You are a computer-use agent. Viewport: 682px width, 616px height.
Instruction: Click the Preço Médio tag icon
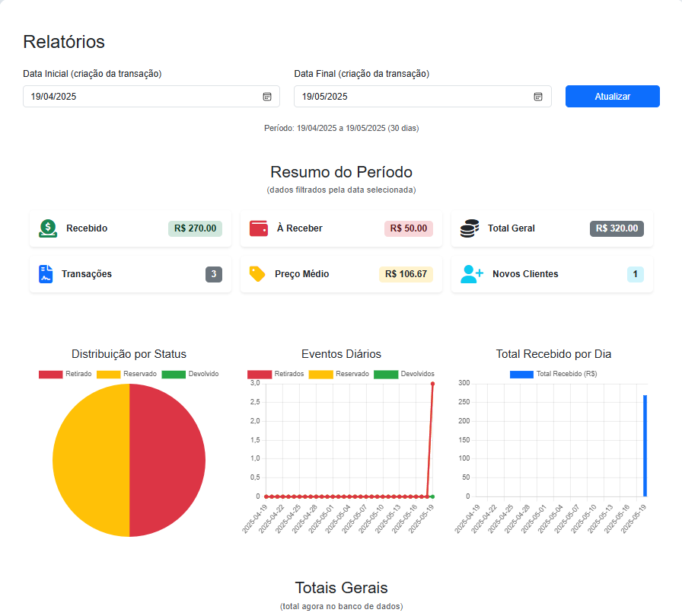click(x=257, y=274)
